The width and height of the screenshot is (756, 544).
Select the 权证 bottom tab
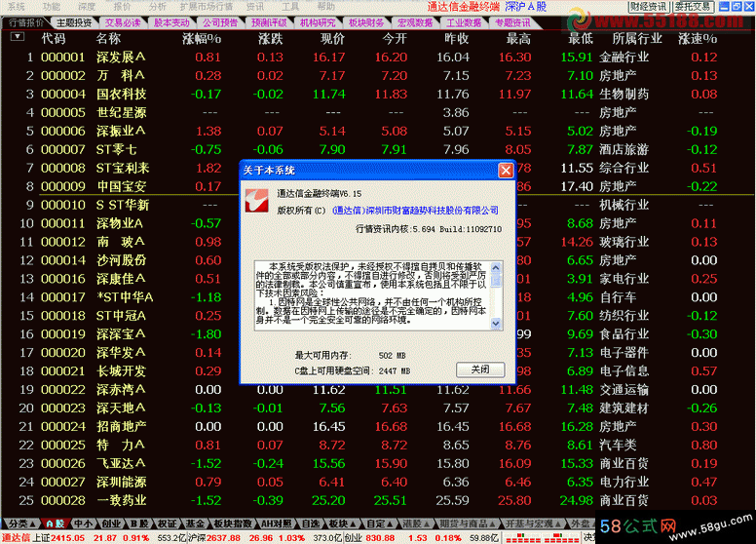[168, 524]
